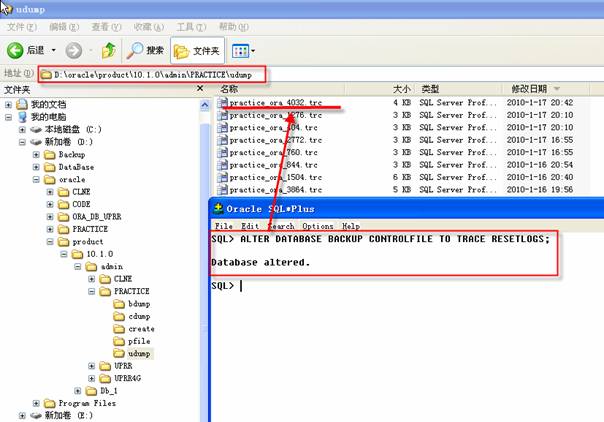Image resolution: width=604 pixels, height=422 pixels.
Task: Expand the CODE folder node
Action: pos(50,204)
